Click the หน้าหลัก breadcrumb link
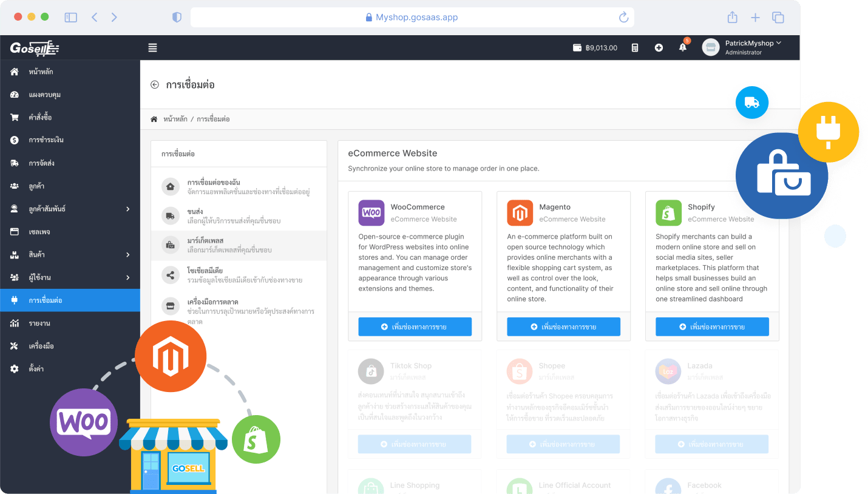This screenshot has height=494, width=868. pyautogui.click(x=175, y=119)
